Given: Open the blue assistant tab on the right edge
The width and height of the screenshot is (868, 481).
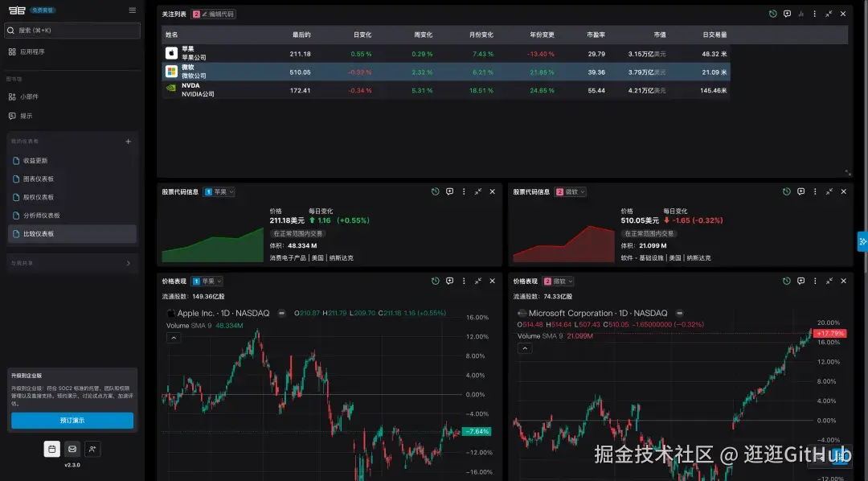Looking at the screenshot, I should (x=862, y=241).
